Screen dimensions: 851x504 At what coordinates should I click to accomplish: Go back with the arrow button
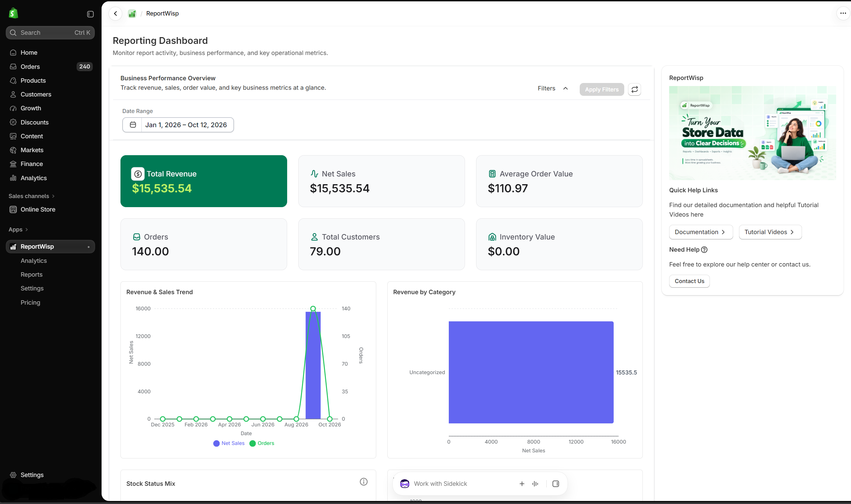(115, 13)
